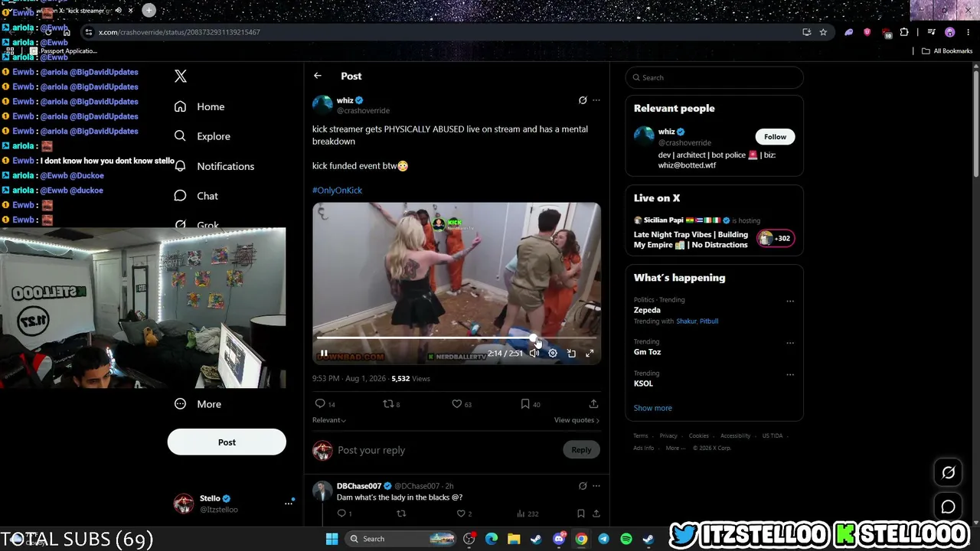Bookmark DBChase007's reply

point(581,514)
